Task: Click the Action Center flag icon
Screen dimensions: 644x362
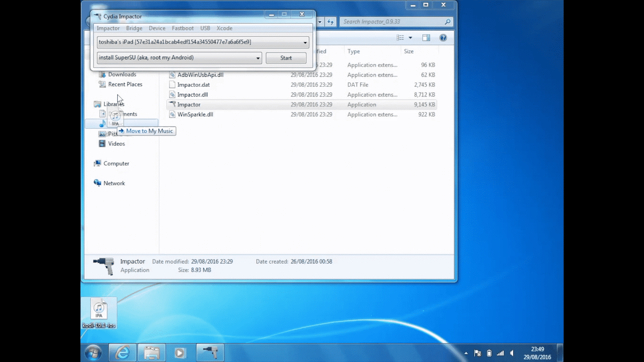Action: click(x=478, y=353)
